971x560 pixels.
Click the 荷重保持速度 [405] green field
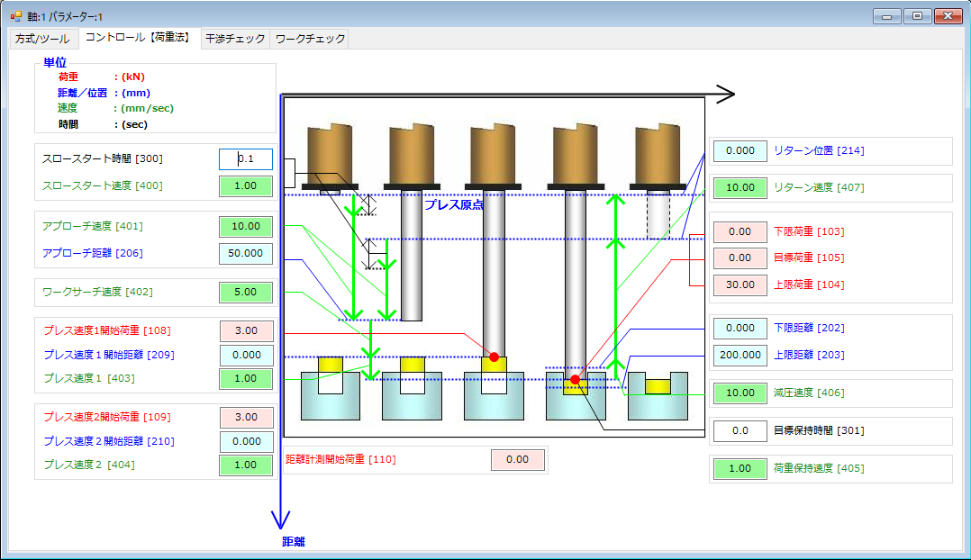[740, 468]
